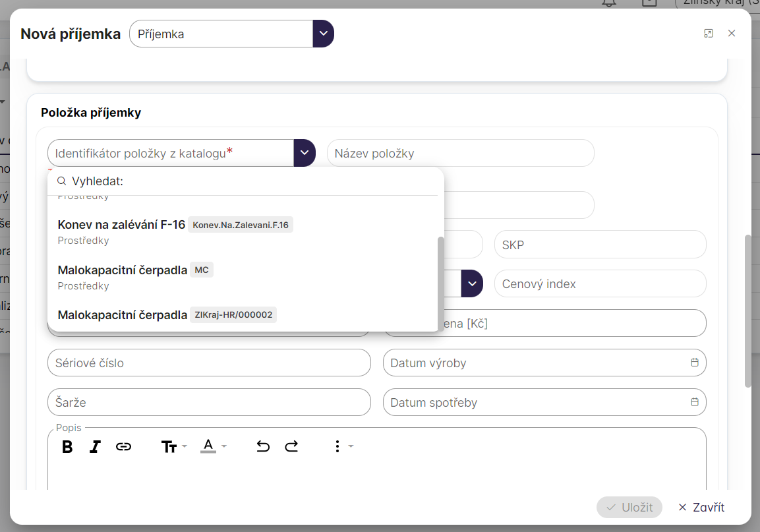Redo the last edit in Popis
Image resolution: width=760 pixels, height=532 pixels.
291,447
